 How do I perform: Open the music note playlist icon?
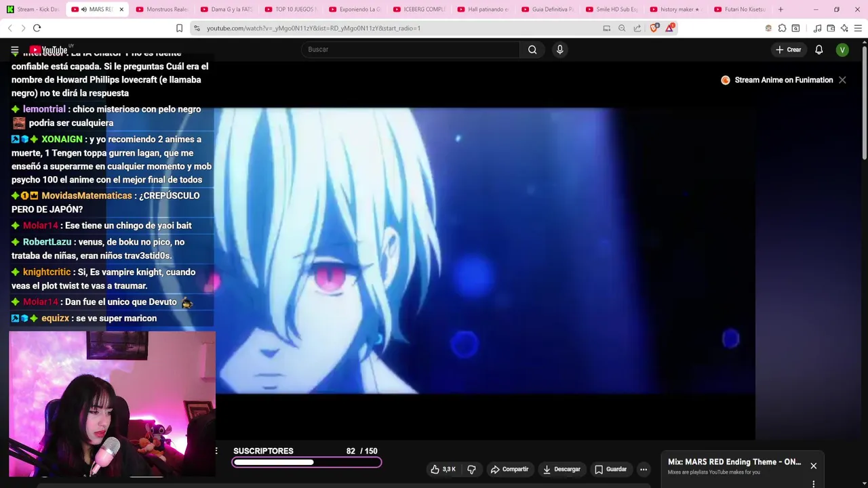pyautogui.click(x=817, y=28)
